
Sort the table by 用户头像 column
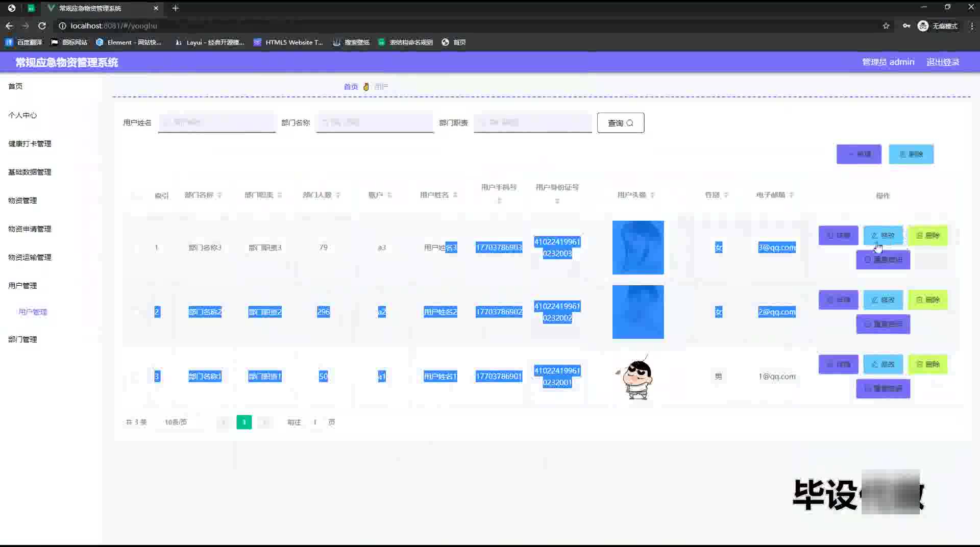click(x=652, y=195)
